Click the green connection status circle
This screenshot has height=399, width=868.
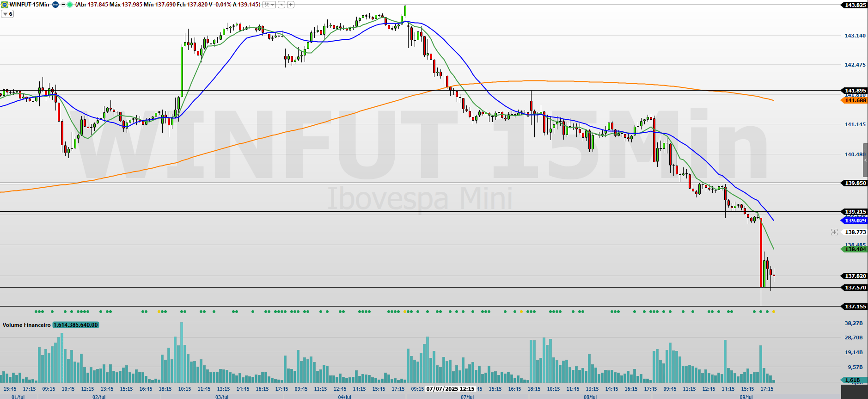click(70, 5)
